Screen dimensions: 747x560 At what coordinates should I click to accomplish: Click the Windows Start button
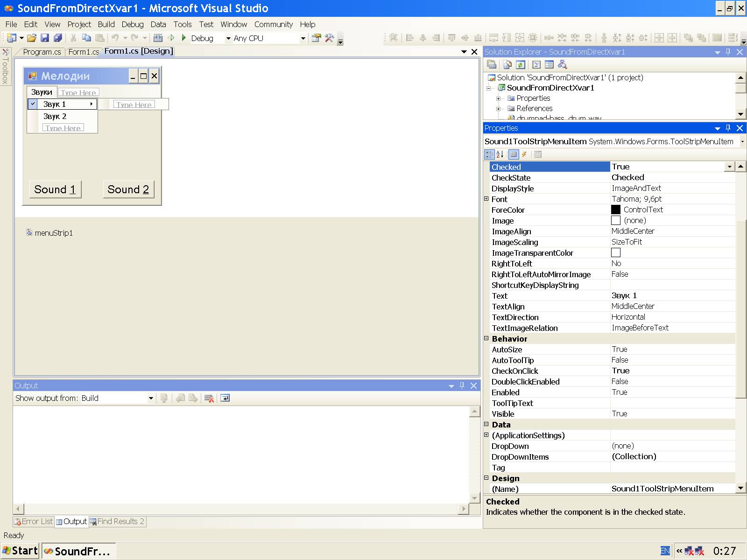click(20, 551)
